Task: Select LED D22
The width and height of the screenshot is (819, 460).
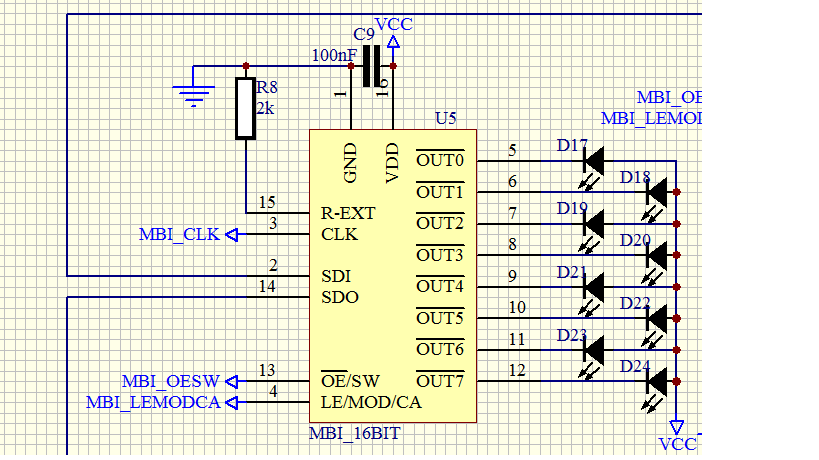Action: click(x=654, y=325)
